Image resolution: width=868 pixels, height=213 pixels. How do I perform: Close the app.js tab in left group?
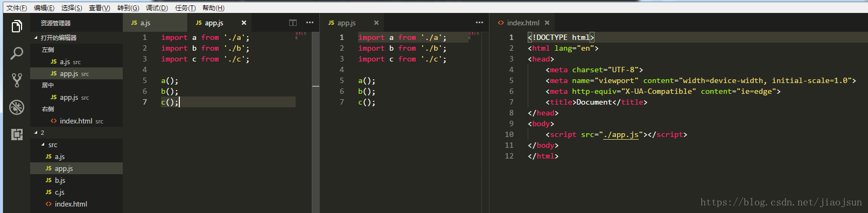(x=244, y=23)
